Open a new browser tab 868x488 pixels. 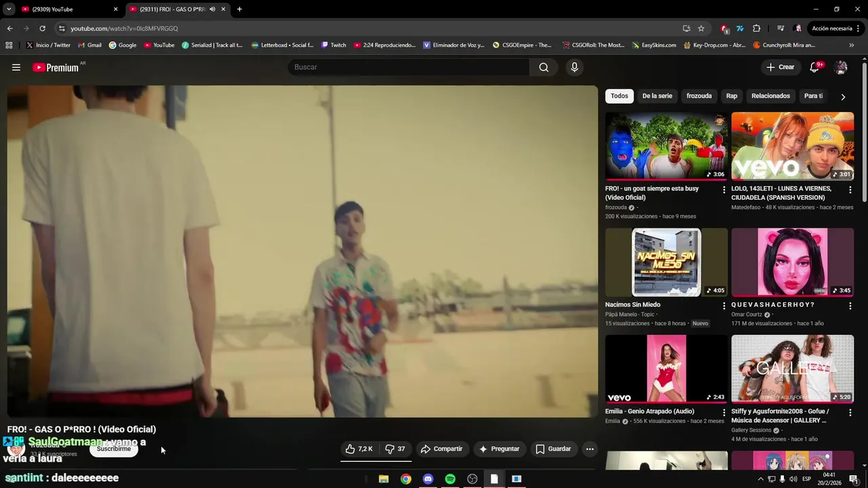239,9
